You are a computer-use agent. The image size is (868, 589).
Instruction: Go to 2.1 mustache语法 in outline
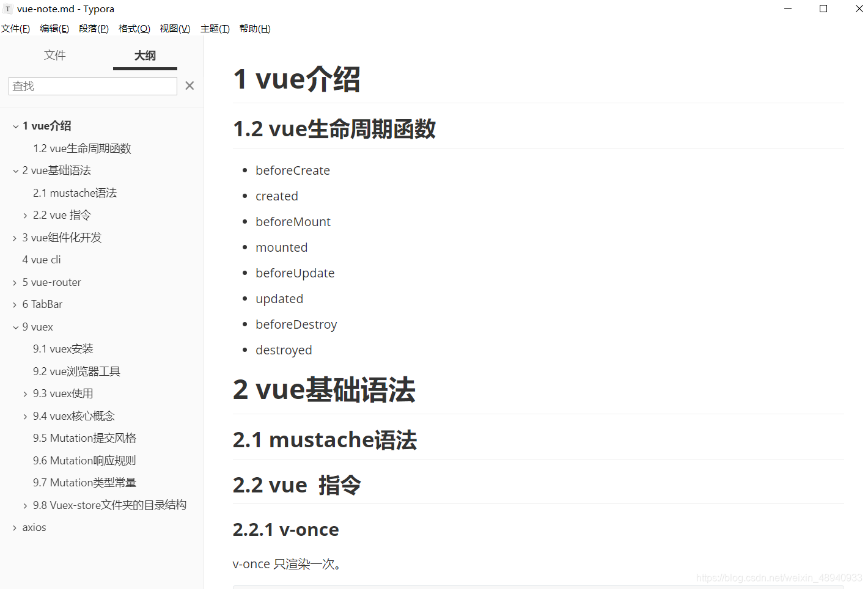[x=75, y=193]
